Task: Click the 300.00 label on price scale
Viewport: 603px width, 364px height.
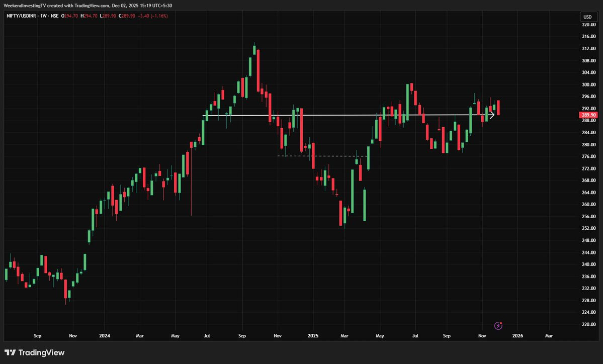Action: pyautogui.click(x=589, y=84)
